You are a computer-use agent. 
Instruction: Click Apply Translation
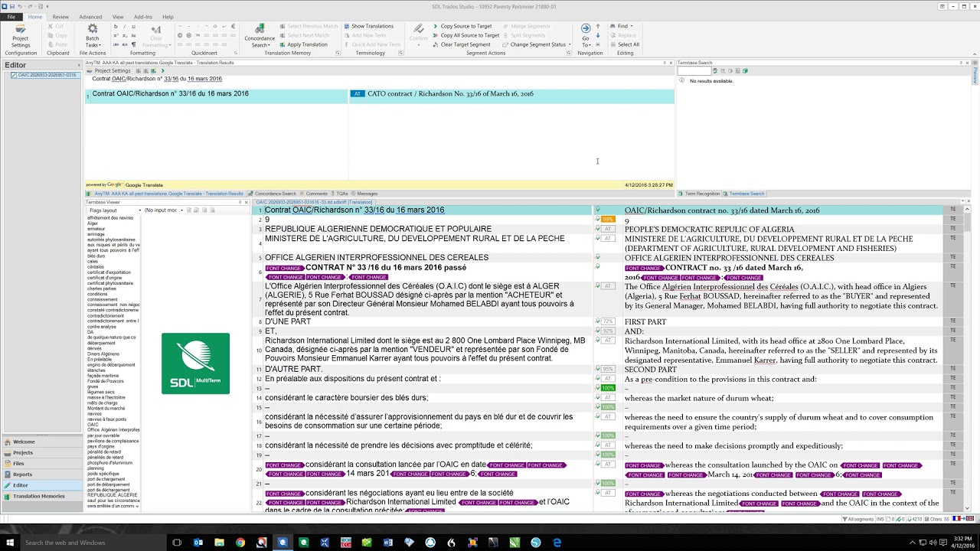tap(303, 44)
